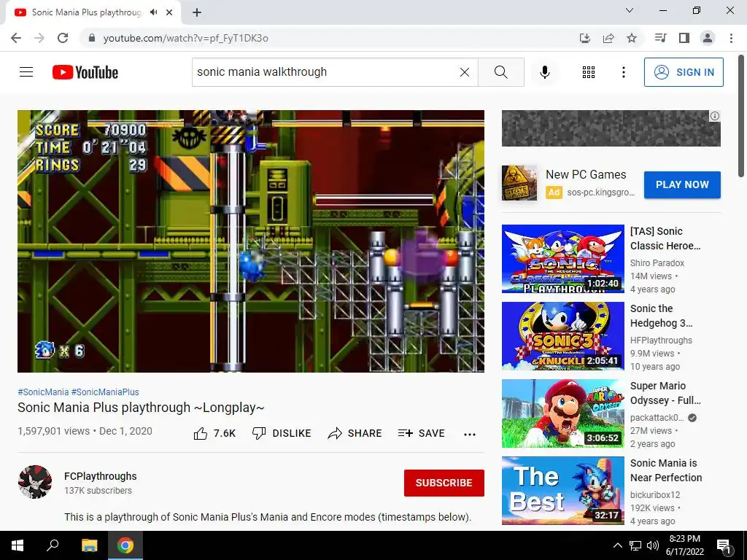747x560 pixels.
Task: Open FCPlaythroughs channel avatar
Action: coord(35,482)
